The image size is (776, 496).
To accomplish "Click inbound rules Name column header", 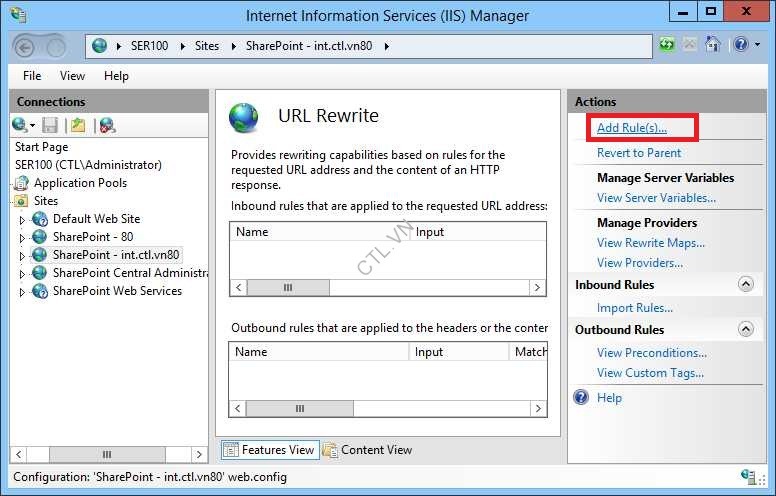I will [320, 232].
